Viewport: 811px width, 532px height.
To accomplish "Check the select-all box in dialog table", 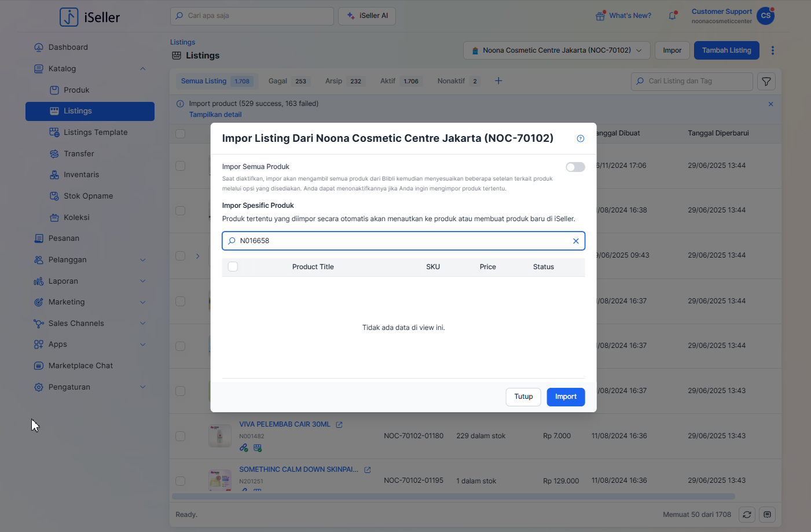I will click(x=233, y=267).
